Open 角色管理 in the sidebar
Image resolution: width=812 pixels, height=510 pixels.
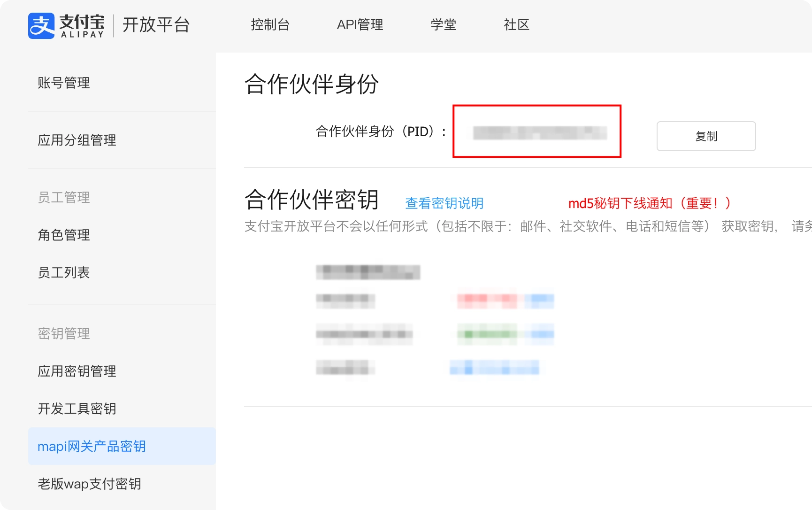coord(64,235)
